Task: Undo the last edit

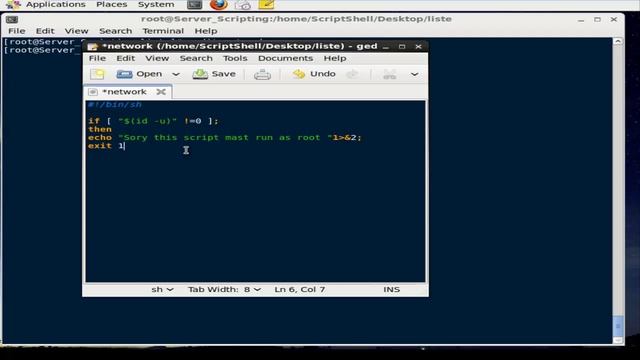Action: [x=314, y=74]
